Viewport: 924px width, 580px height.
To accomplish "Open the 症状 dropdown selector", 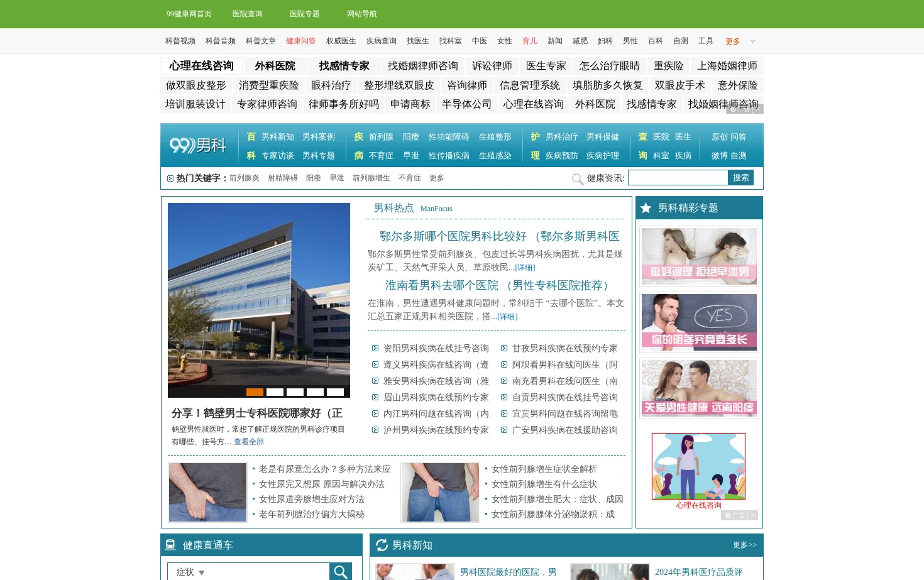I will pyautogui.click(x=190, y=572).
